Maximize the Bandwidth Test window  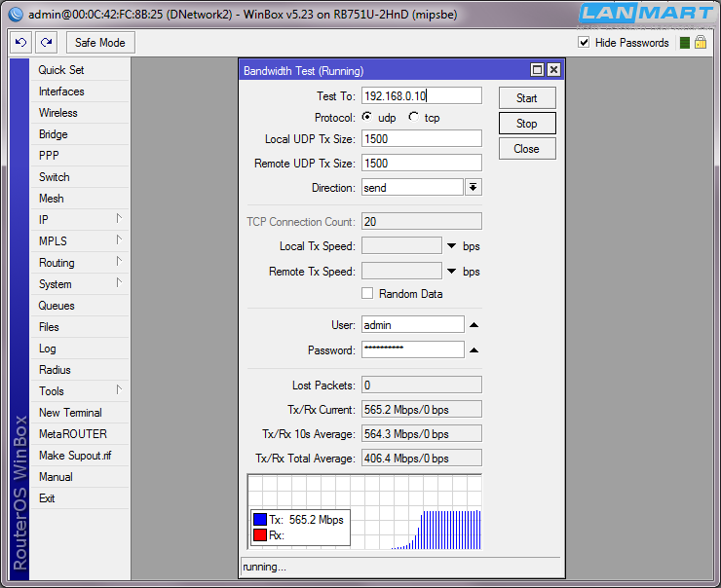tap(537, 70)
